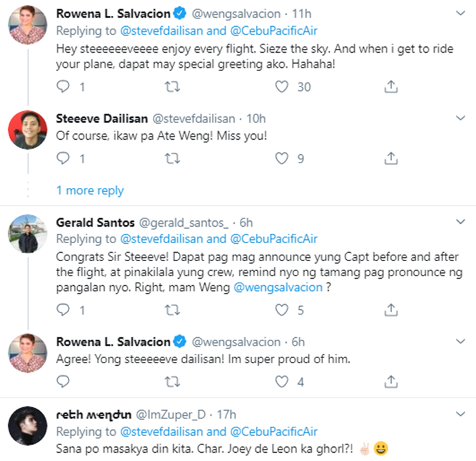
Task: Retweet Rowena's 'Sieze the sky' tweet
Action: pos(171,87)
